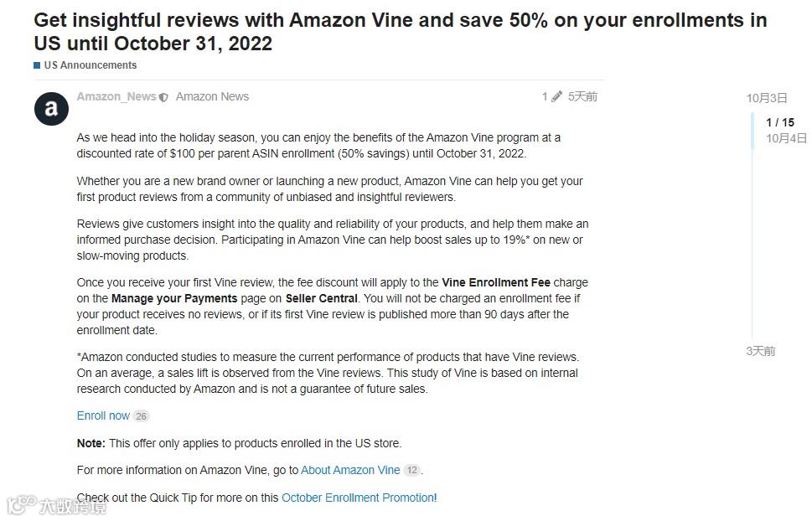Screen dimensions: 812x521
Task: Follow the Enroll now link
Action: (x=103, y=415)
